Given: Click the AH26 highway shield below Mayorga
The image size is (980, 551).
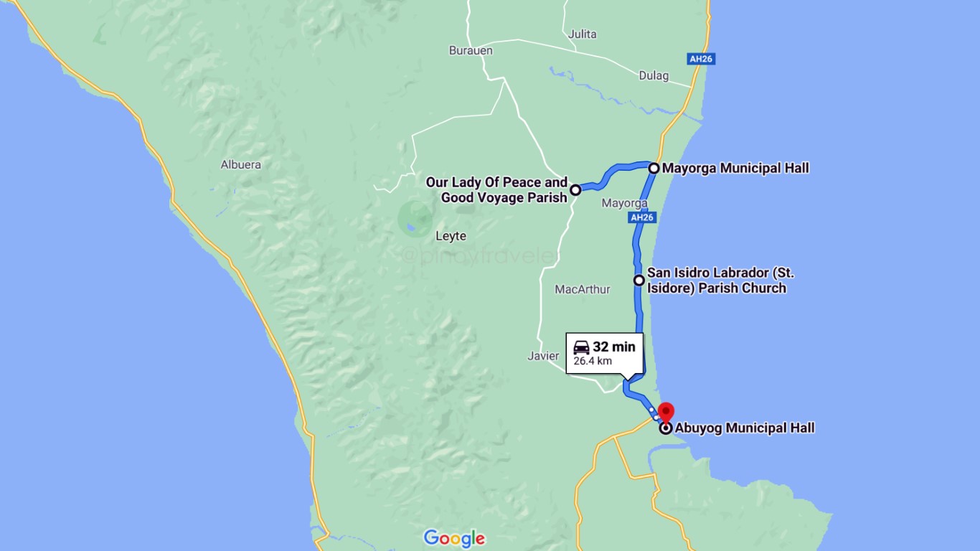Looking at the screenshot, I should (641, 217).
